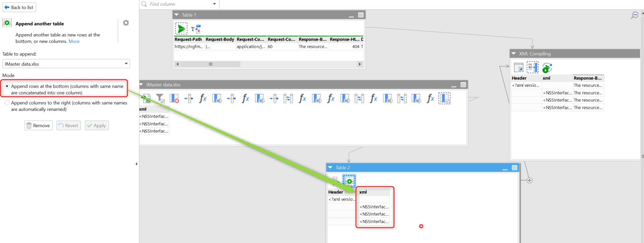The image size is (644, 243).
Task: Open the More link in the description
Action: [x=74, y=41]
